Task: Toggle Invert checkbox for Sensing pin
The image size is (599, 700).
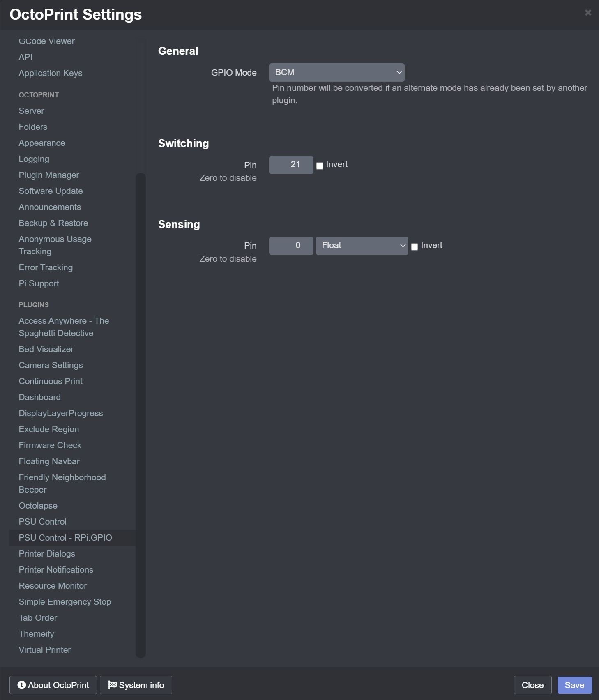Action: tap(415, 247)
